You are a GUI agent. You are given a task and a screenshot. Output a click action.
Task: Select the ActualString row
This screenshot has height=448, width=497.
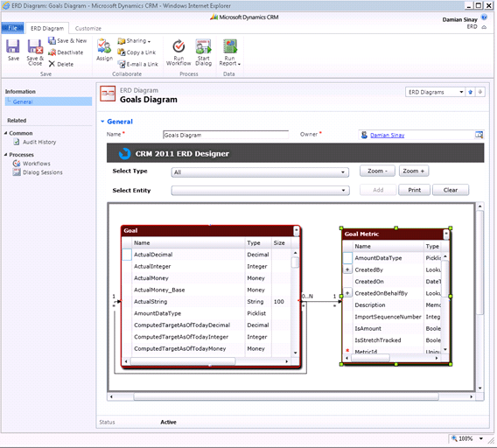206,302
